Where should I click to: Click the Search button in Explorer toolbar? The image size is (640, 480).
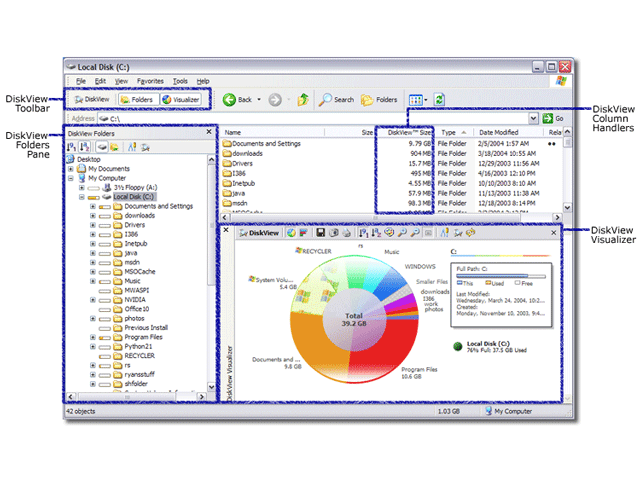(x=336, y=100)
